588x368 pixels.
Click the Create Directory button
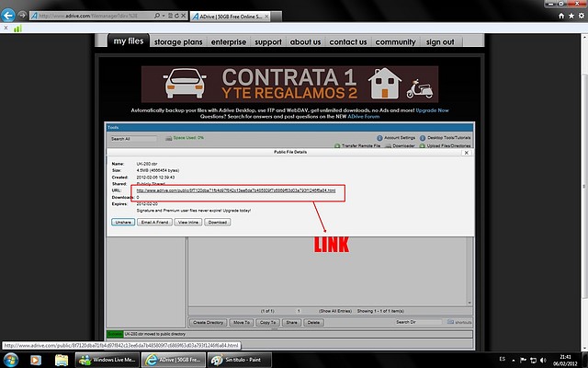point(209,323)
